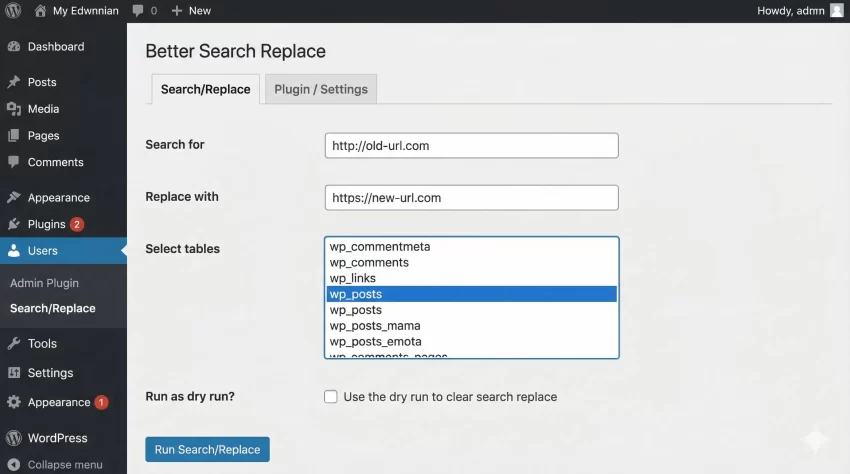Click the Collapse menu arrow icon

click(x=14, y=465)
